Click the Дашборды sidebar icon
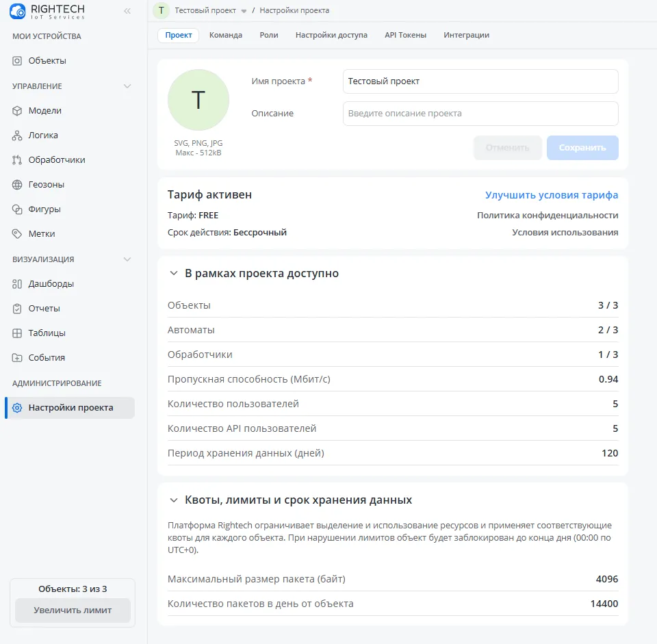 pos(18,284)
